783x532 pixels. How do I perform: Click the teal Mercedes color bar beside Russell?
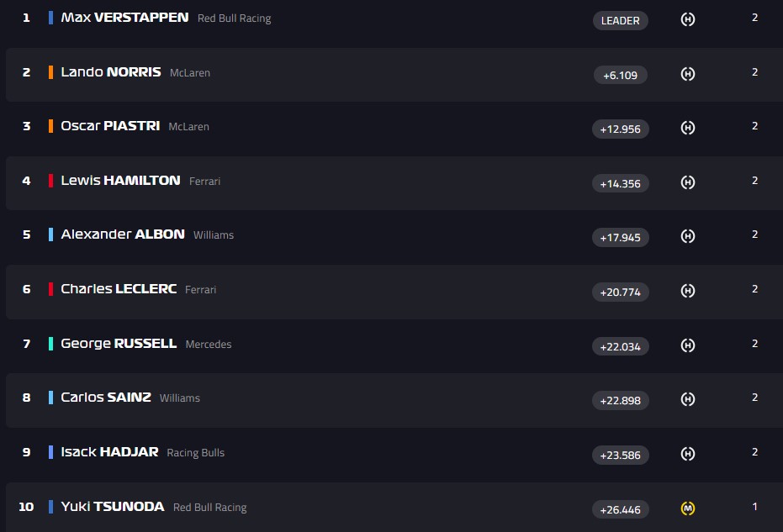tap(51, 344)
